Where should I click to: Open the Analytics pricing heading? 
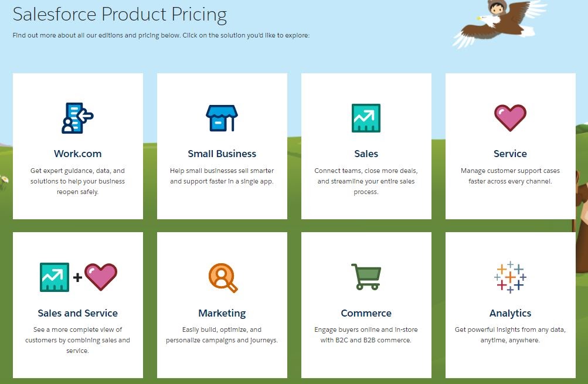coord(510,313)
